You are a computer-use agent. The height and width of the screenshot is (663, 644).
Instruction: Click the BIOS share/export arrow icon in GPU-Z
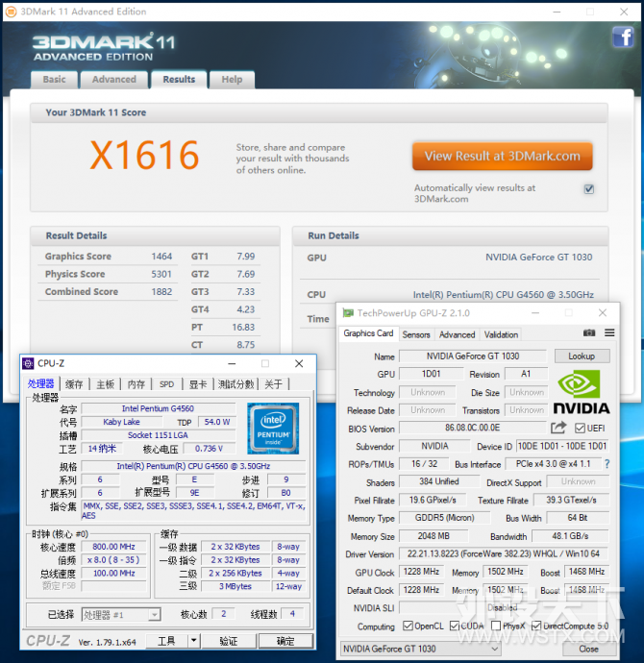(x=558, y=428)
